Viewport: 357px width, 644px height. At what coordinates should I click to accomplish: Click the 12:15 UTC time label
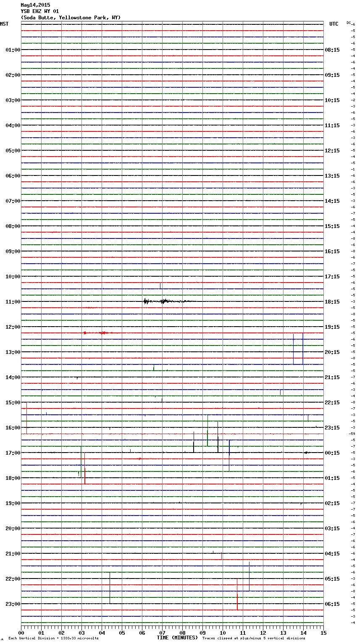click(x=332, y=151)
